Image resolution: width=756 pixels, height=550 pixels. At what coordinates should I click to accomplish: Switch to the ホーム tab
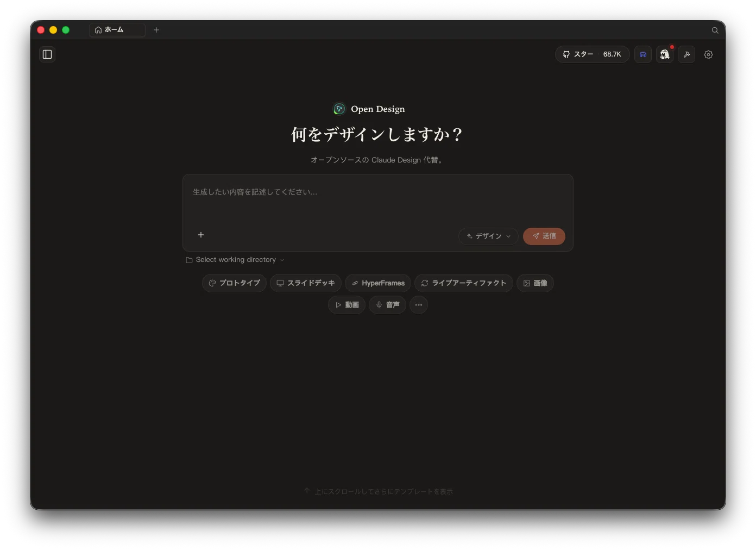pyautogui.click(x=117, y=30)
